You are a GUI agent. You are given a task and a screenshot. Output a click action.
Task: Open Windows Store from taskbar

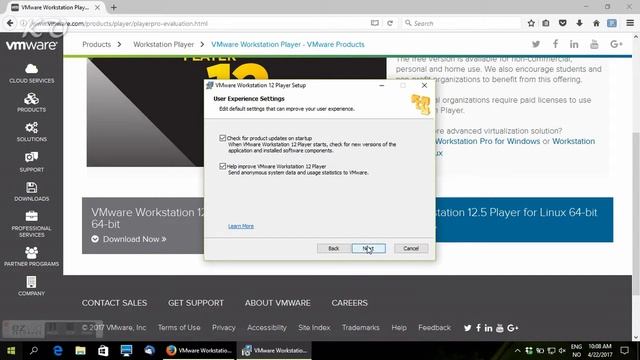(x=103, y=351)
